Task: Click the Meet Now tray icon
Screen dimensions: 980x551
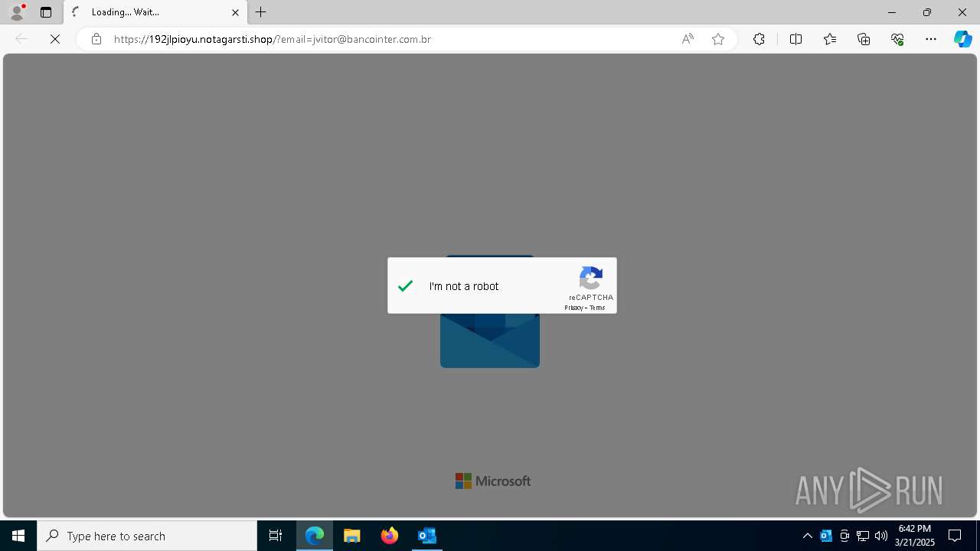Action: click(x=844, y=536)
